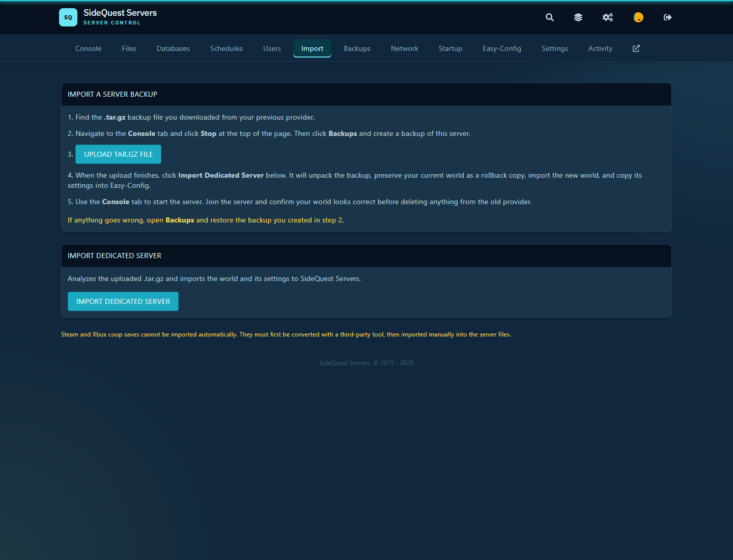Switch to the Backups tab
The width and height of the screenshot is (733, 560).
(357, 48)
